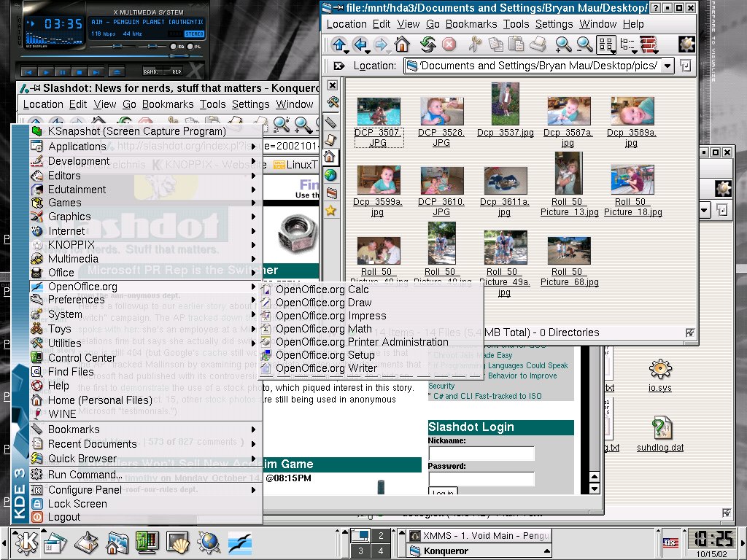Screen dimensions: 747x560
Task: Switch to virtual desktop 4
Action: point(381,551)
